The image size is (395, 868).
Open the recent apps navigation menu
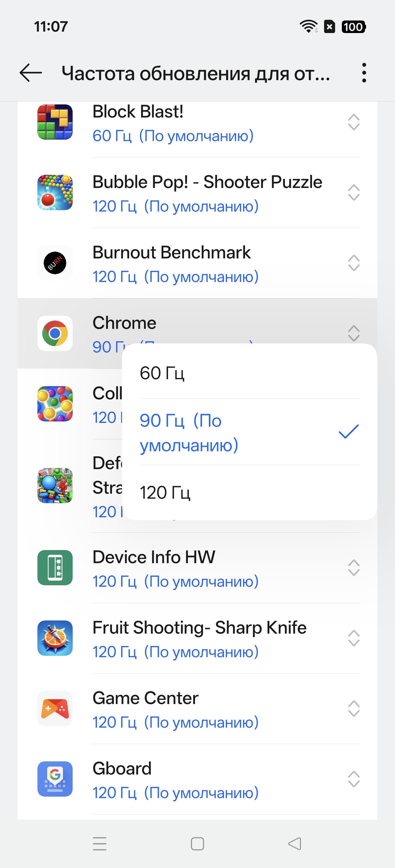point(100,844)
